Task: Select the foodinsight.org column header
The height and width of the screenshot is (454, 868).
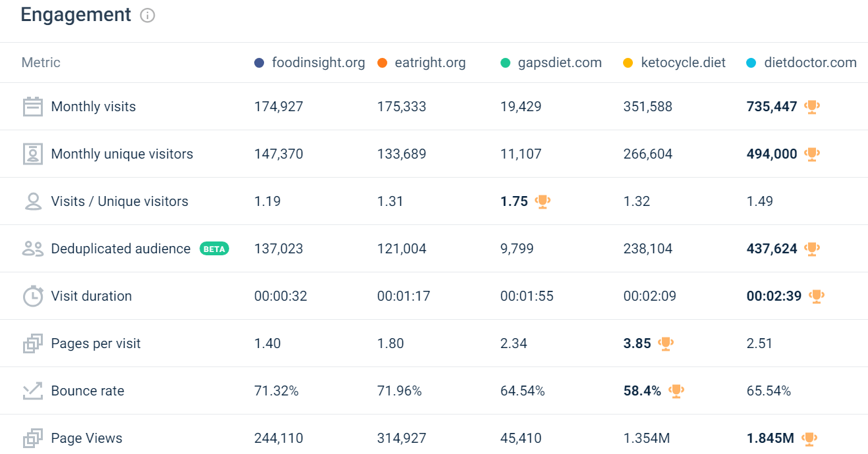Action: click(318, 63)
